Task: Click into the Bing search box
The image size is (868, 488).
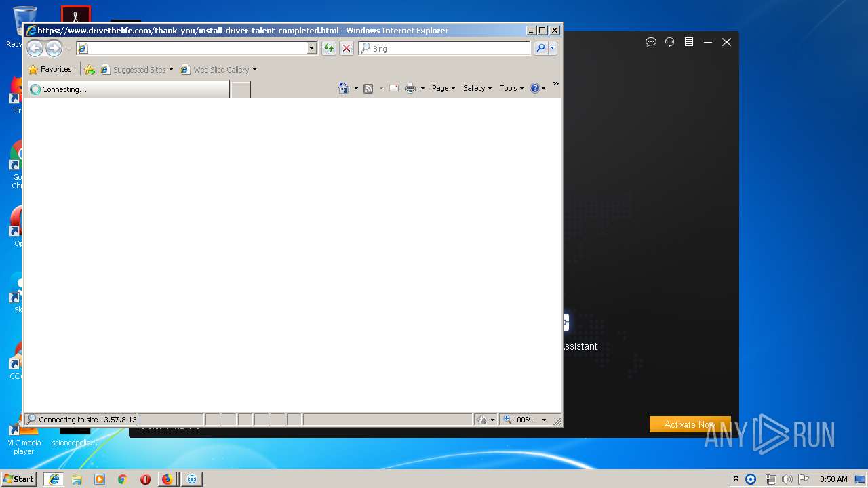Action: coord(444,48)
